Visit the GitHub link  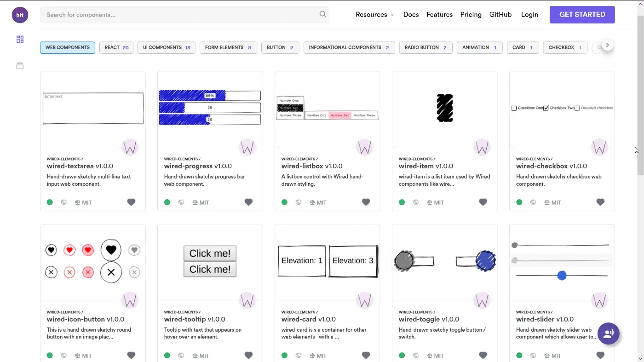[500, 15]
